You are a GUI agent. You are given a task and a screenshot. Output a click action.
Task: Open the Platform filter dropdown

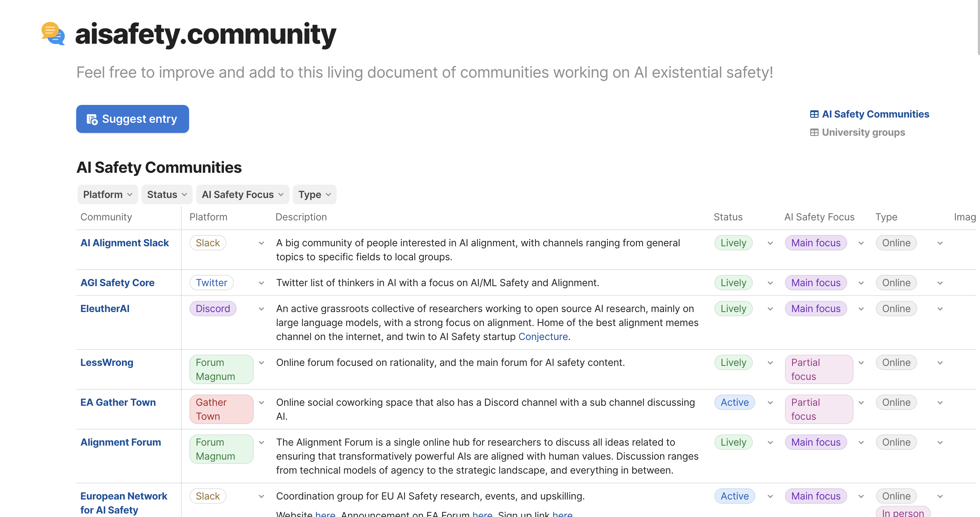(108, 194)
